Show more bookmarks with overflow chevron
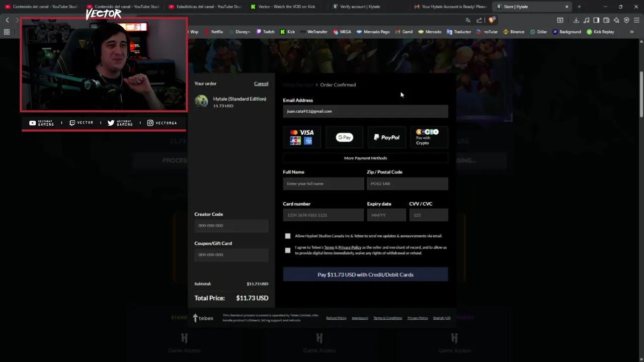 click(632, 32)
